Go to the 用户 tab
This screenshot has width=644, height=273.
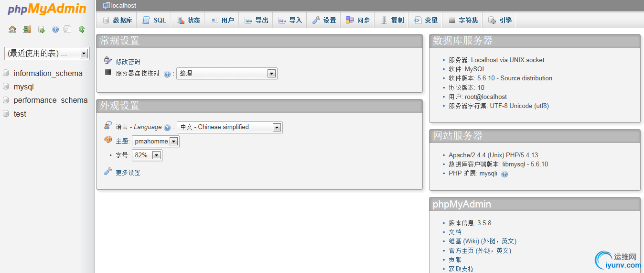click(x=222, y=20)
